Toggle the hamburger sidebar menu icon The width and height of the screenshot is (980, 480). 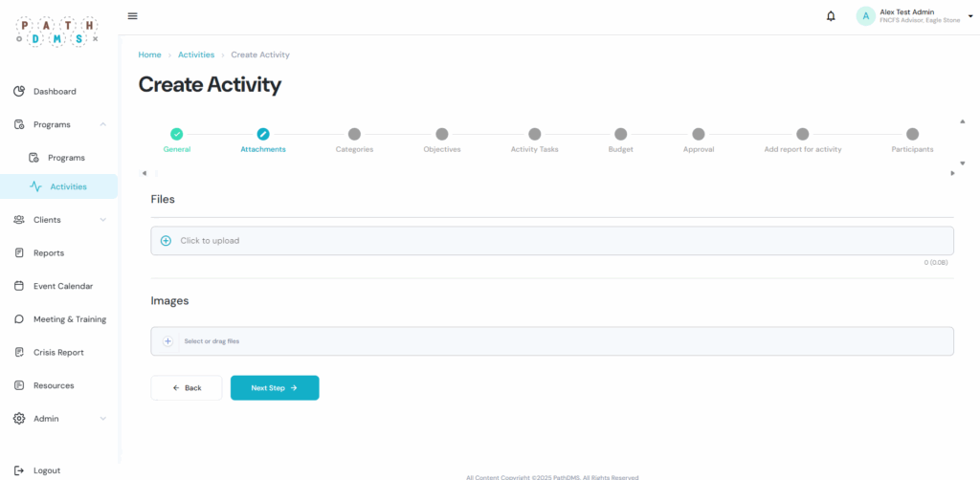[x=133, y=16]
